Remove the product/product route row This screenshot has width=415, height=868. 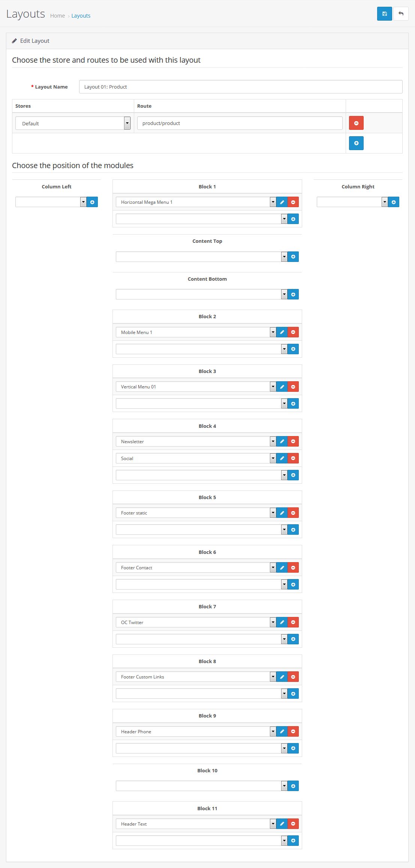(356, 123)
